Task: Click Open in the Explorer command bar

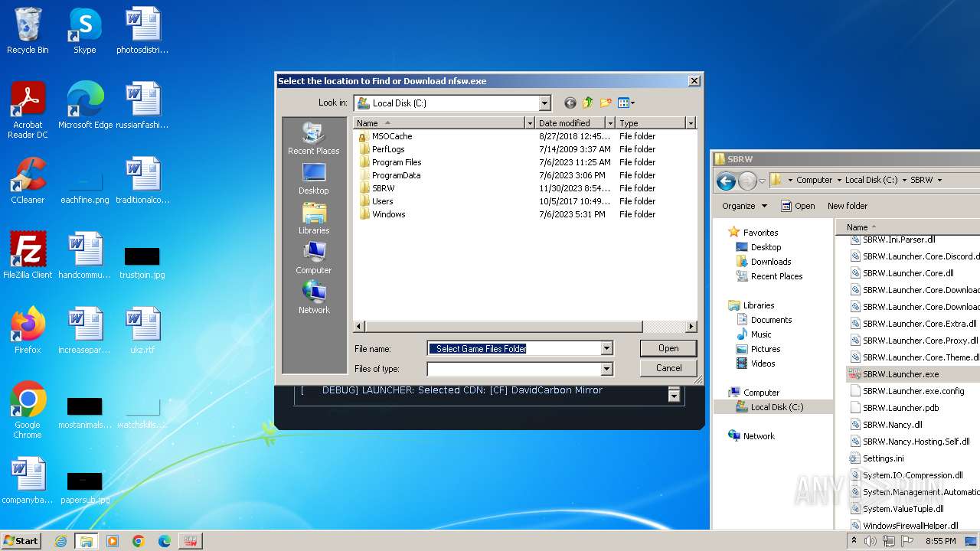Action: point(797,206)
